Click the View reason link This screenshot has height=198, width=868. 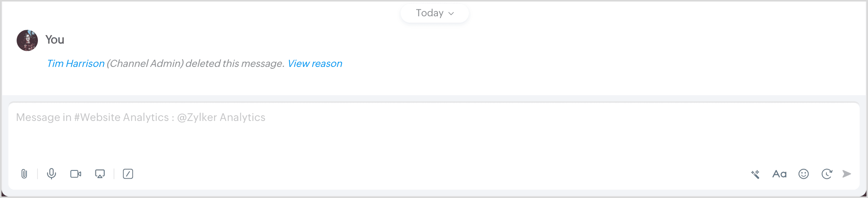[x=315, y=63]
